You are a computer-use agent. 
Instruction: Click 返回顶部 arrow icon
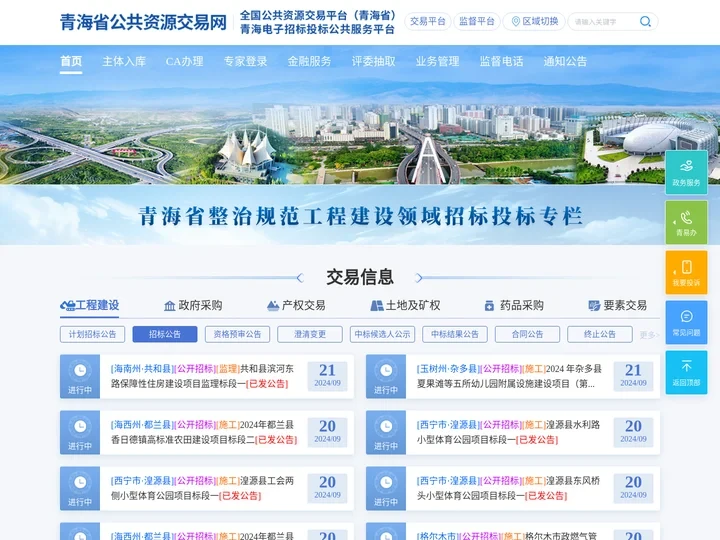point(686,366)
